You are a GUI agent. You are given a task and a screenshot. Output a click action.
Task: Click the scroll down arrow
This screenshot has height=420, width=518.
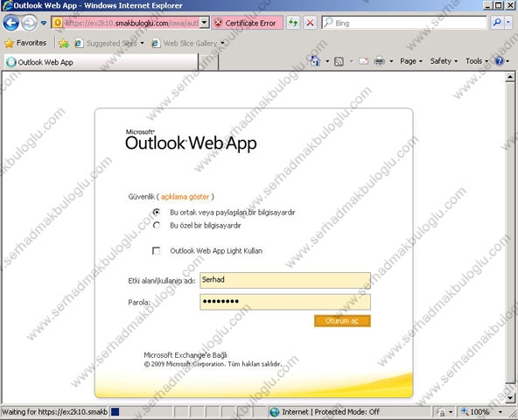pyautogui.click(x=510, y=397)
